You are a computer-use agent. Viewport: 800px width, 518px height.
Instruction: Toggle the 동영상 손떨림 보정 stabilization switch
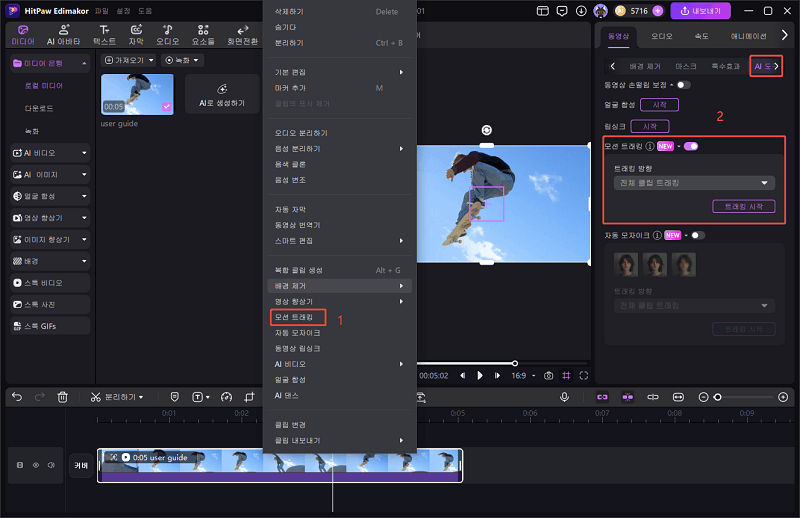(684, 85)
